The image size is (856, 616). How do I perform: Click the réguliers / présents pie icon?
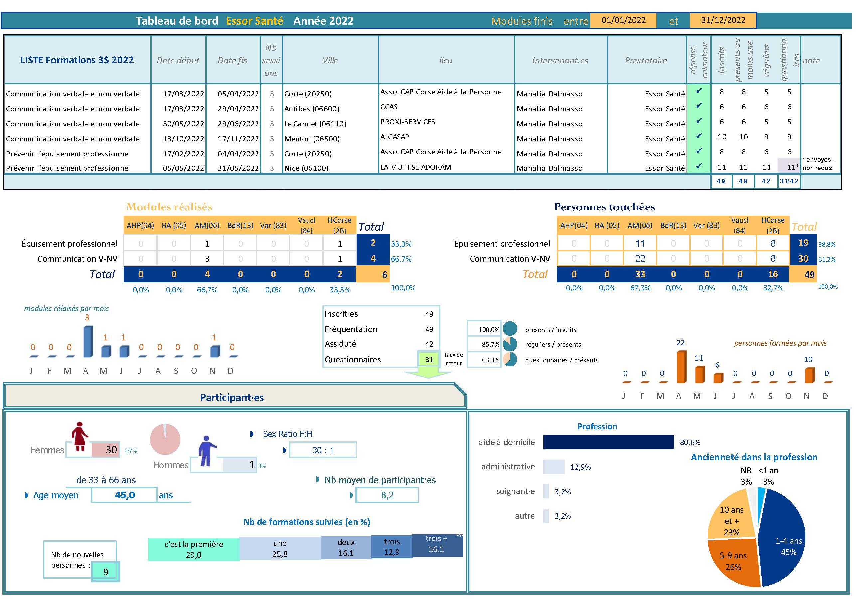(510, 344)
